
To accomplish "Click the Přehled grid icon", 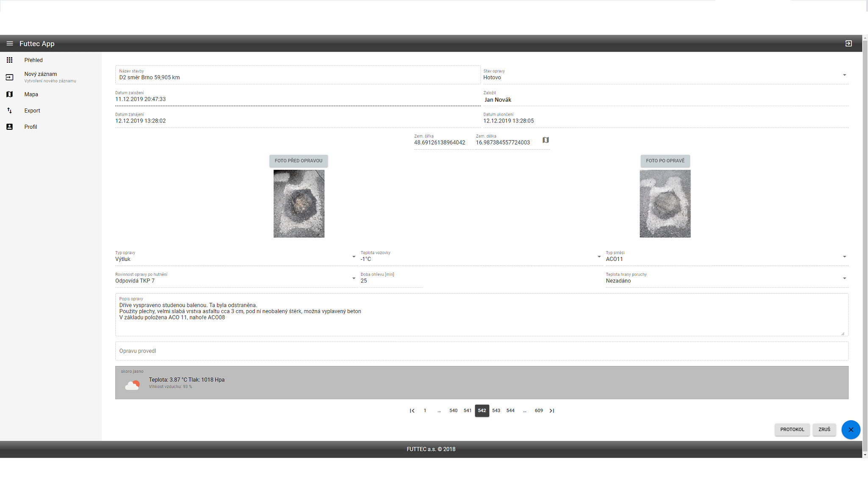I will point(9,60).
